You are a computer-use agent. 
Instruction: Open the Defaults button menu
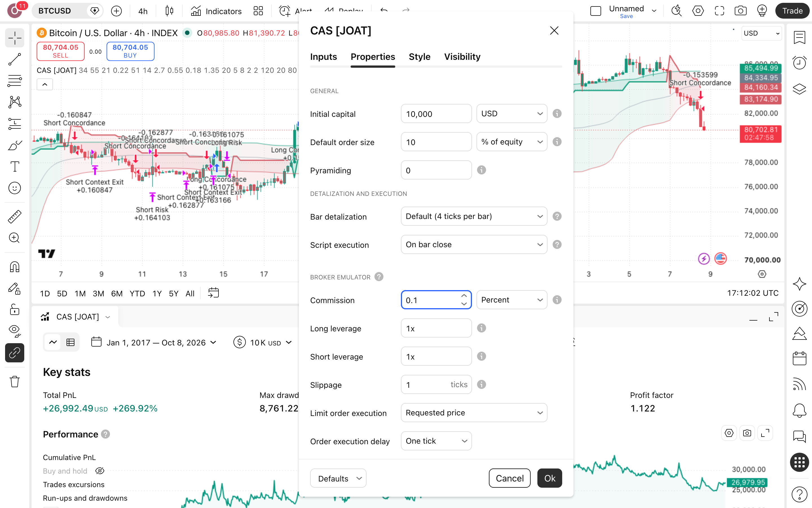[x=338, y=478]
